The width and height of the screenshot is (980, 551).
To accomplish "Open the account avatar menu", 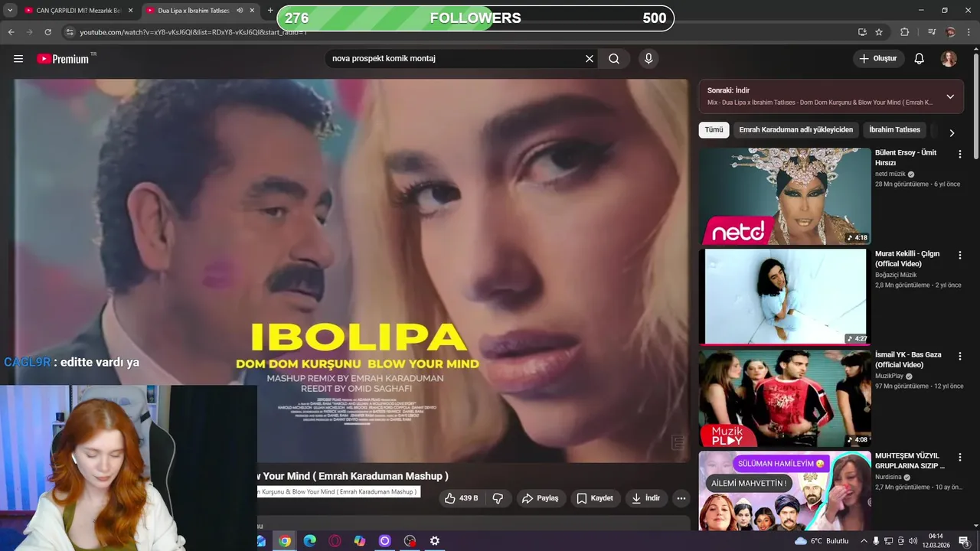I will [x=949, y=59].
